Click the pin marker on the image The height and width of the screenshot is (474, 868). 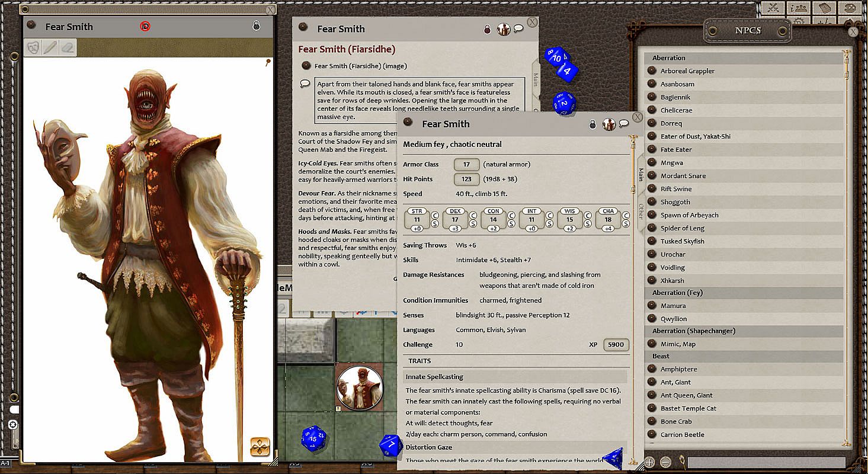268,62
